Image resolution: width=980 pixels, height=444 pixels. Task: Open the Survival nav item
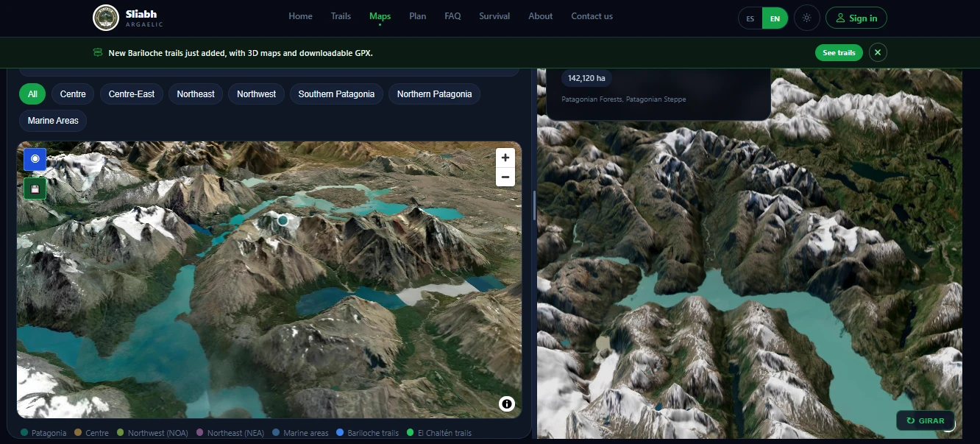pos(494,16)
